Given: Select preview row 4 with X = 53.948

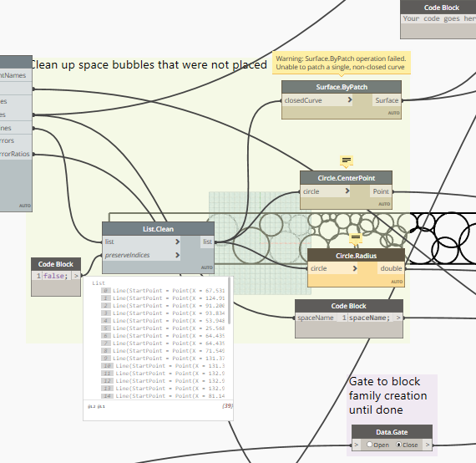Looking at the screenshot, I should [x=163, y=321].
